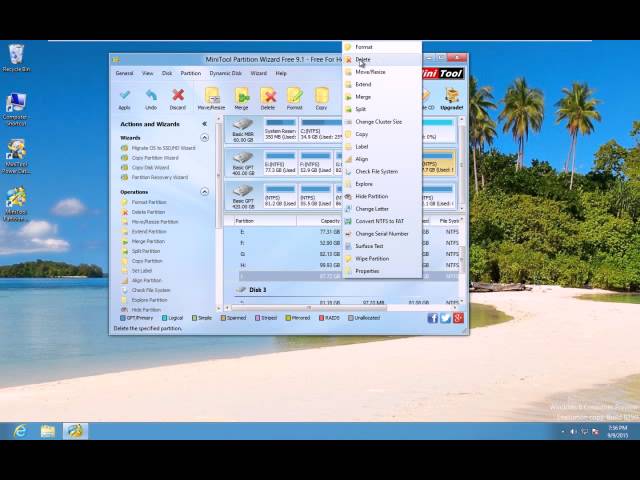Select MiniTool Partition Wizard taskbar icon

(76, 431)
